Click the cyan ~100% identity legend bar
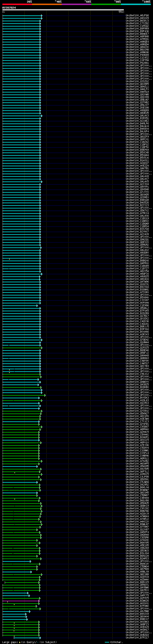The height and width of the screenshot is (644, 153). click(x=136, y=4)
